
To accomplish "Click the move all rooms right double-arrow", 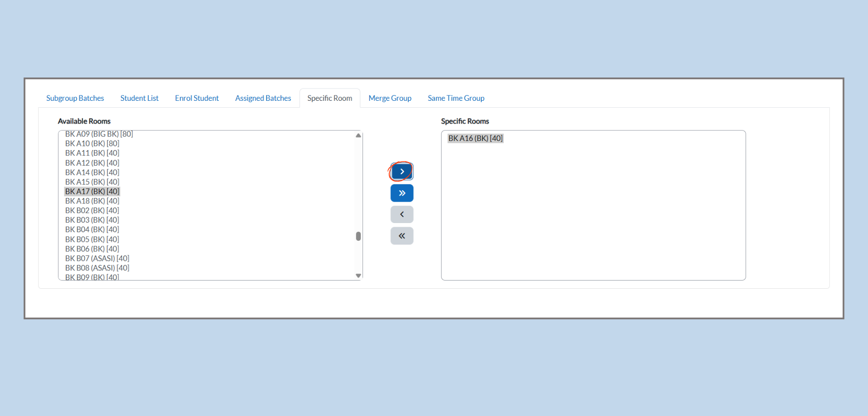I will [402, 193].
